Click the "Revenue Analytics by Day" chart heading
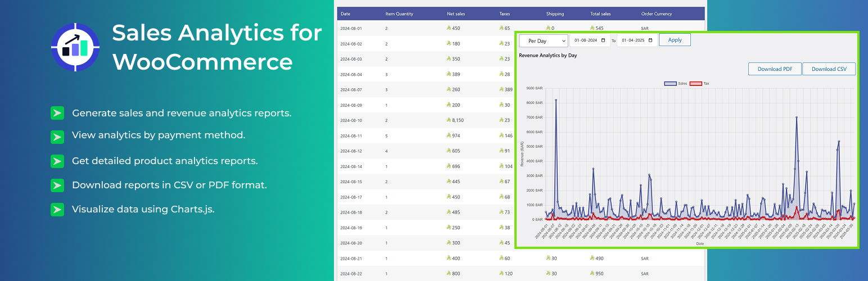Viewport: 868px width, 281px height. (548, 56)
